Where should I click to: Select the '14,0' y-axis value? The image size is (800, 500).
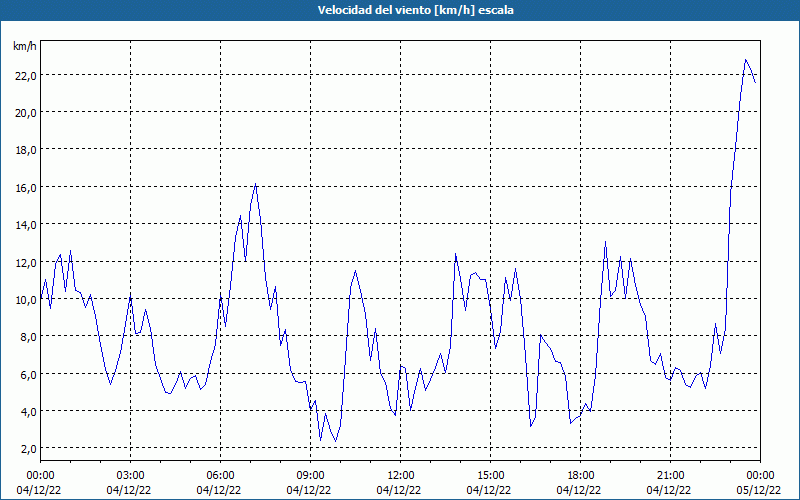[25, 225]
